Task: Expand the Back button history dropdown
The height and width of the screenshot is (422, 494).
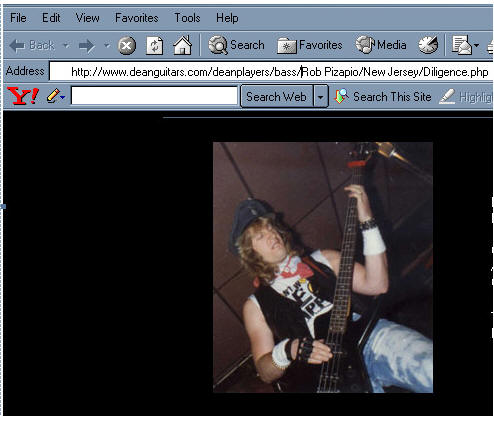Action: tap(66, 45)
